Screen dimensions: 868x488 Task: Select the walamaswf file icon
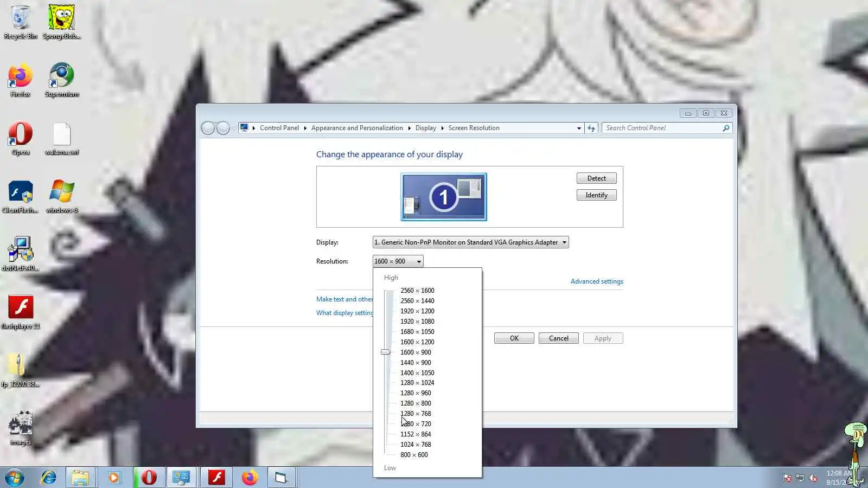tap(62, 138)
